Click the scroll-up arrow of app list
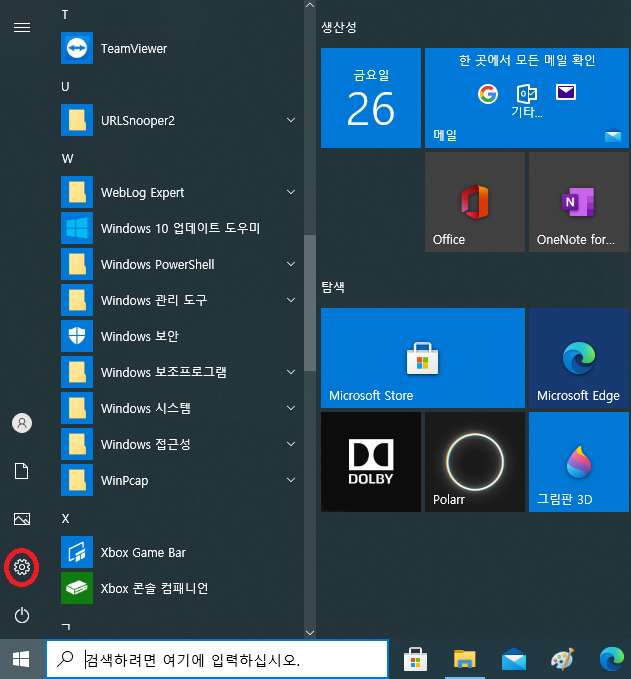Image resolution: width=631 pixels, height=679 pixels. (x=310, y=5)
